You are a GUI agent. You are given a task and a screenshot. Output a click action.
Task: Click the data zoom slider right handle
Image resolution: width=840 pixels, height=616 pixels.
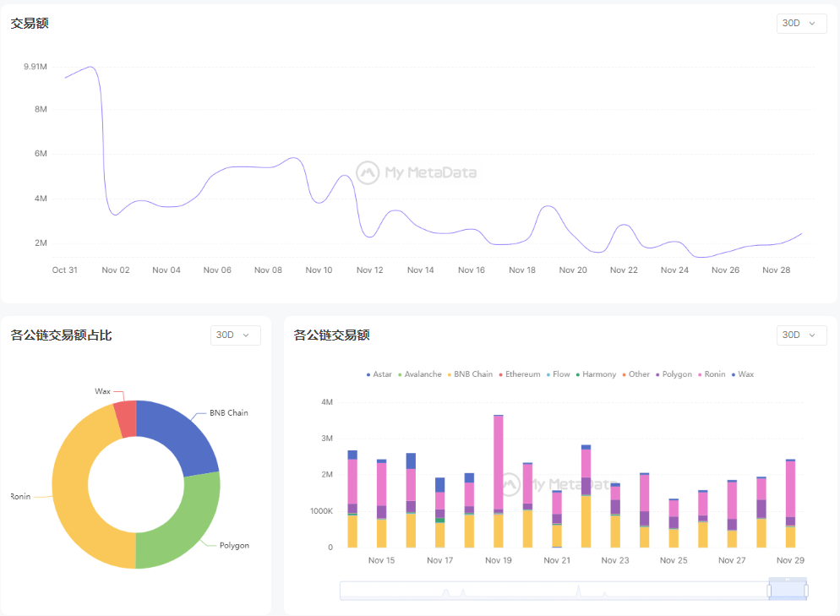[806, 591]
